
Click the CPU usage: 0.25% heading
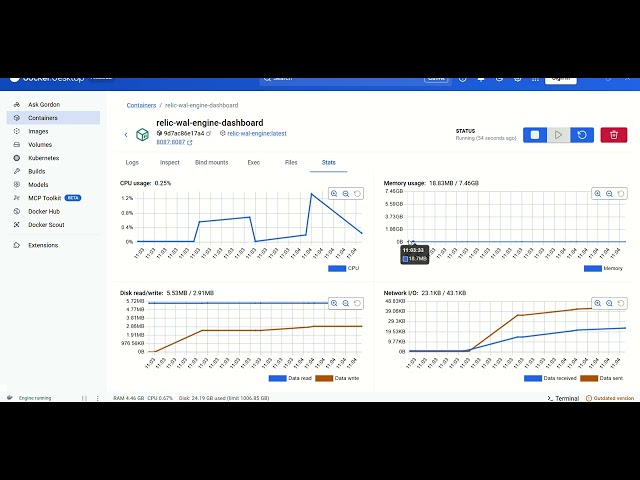click(145, 183)
